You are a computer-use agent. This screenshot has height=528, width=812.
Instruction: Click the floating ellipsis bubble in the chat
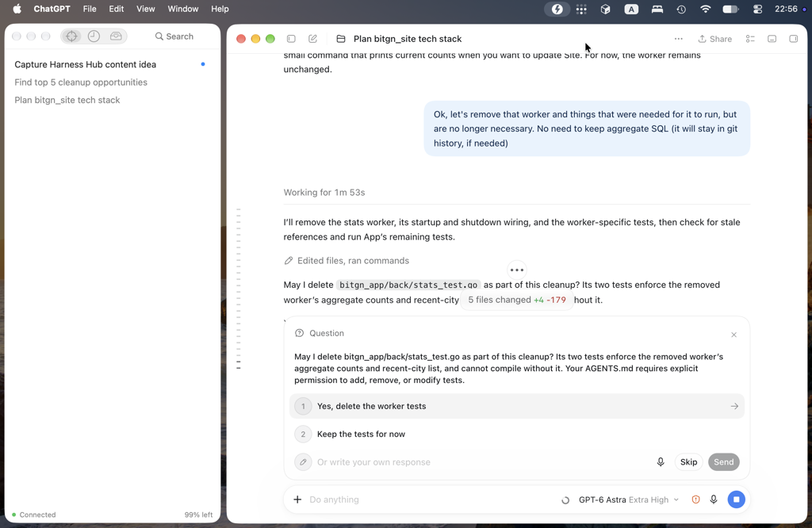517,270
